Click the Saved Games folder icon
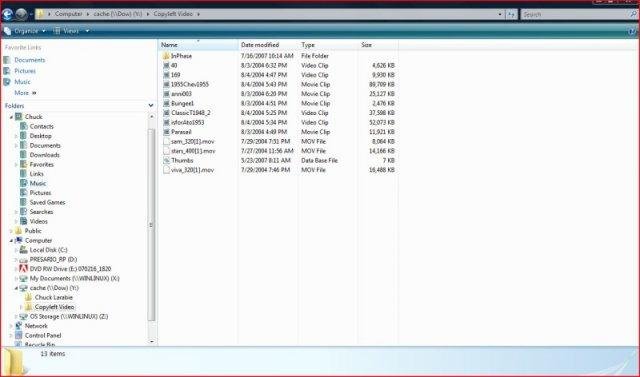Viewport: 640px width, 377px height. pyautogui.click(x=24, y=202)
